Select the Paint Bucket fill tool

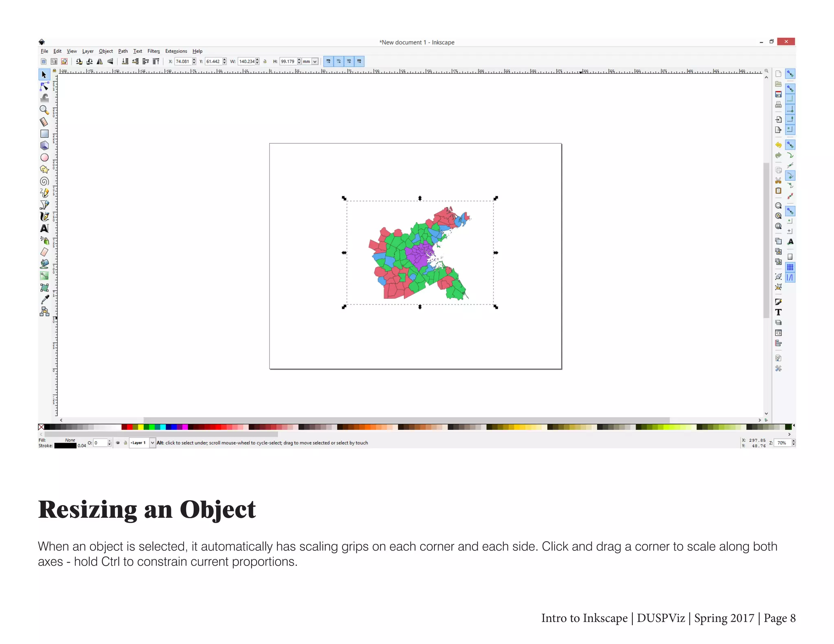pos(44,264)
